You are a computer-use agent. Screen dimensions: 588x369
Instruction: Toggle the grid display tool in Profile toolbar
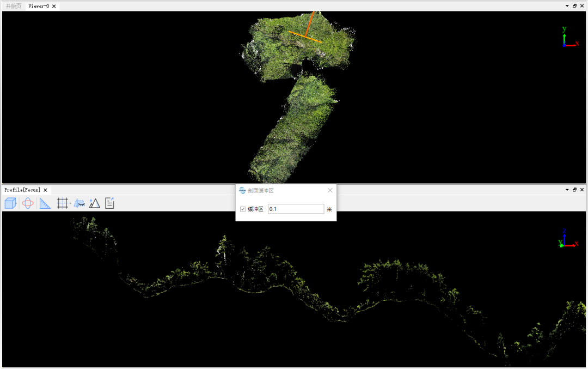pos(62,203)
